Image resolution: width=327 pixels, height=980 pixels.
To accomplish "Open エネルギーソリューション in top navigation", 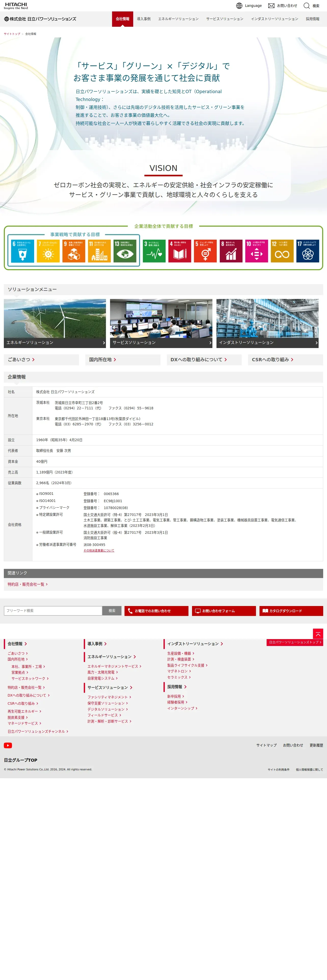I will click(179, 19).
